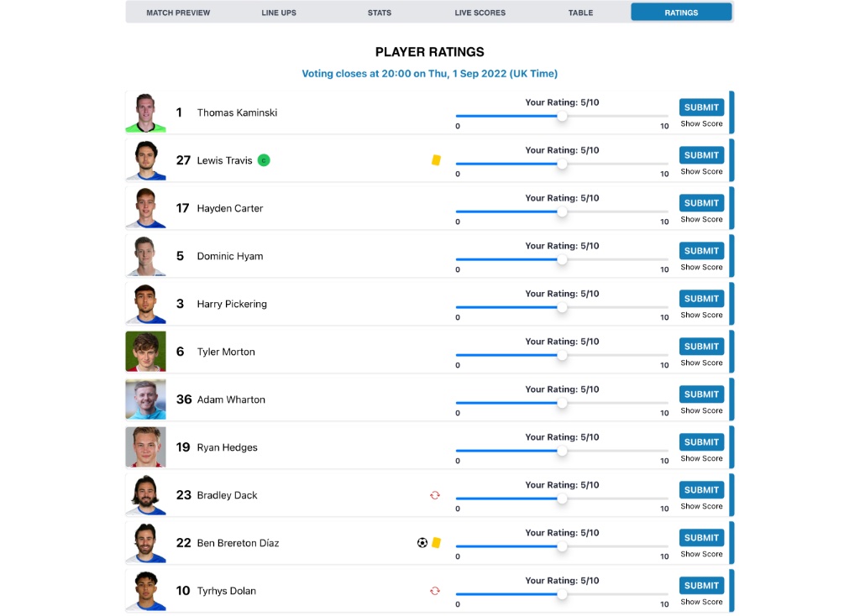Show Score for Hayden Carter
Screen dimensions: 860x616
[x=701, y=219]
